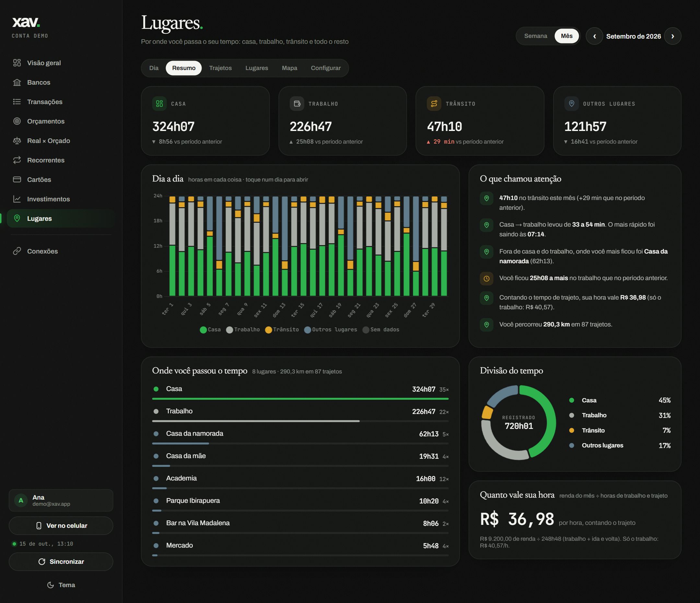Open the Configurar tab
700x603 pixels.
326,68
